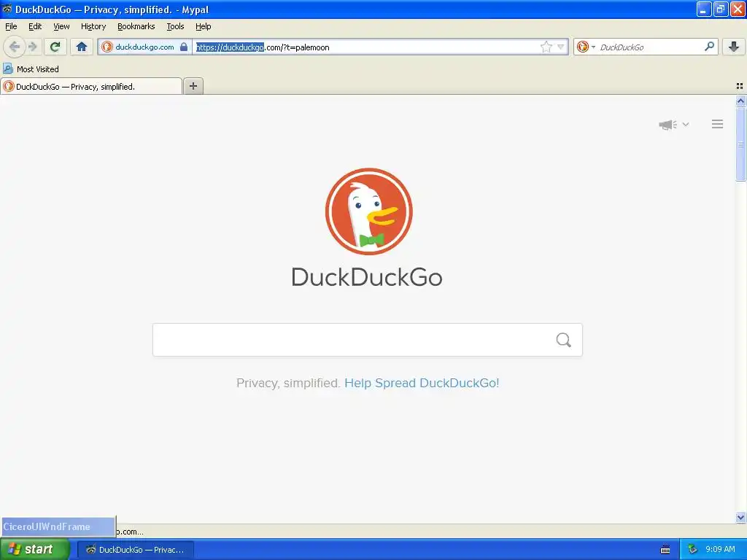Minimize the Mypal browser window
Viewport: 747px width, 560px height.
[x=704, y=9]
